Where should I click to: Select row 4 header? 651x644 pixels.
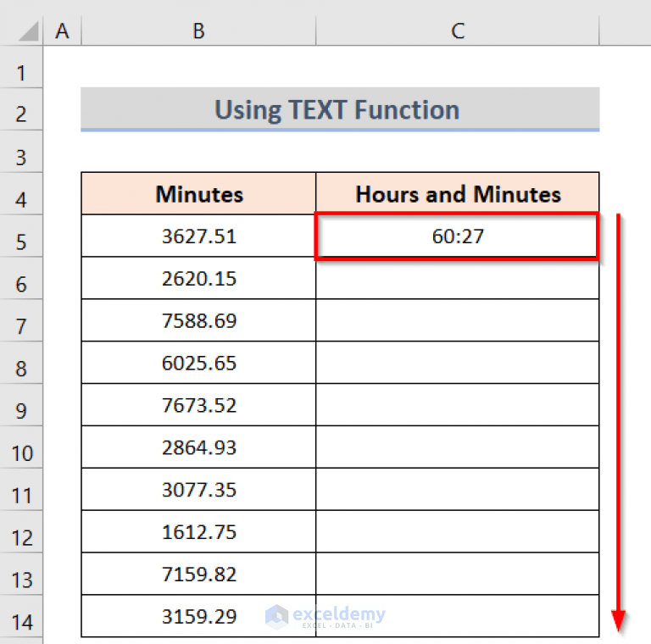click(x=21, y=194)
